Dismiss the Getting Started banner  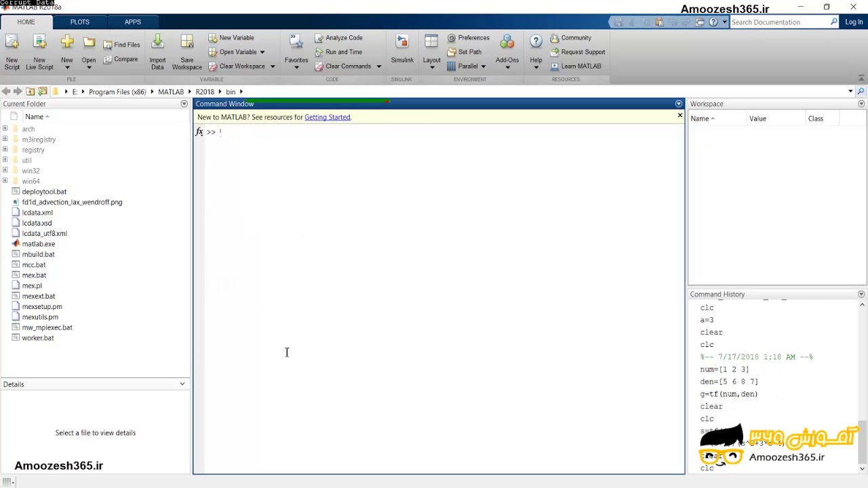(x=679, y=115)
